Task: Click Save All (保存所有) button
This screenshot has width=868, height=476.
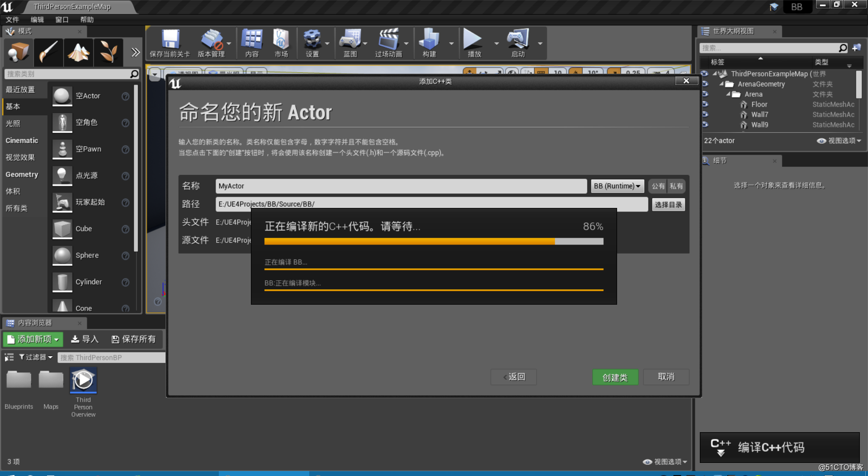Action: 134,339
